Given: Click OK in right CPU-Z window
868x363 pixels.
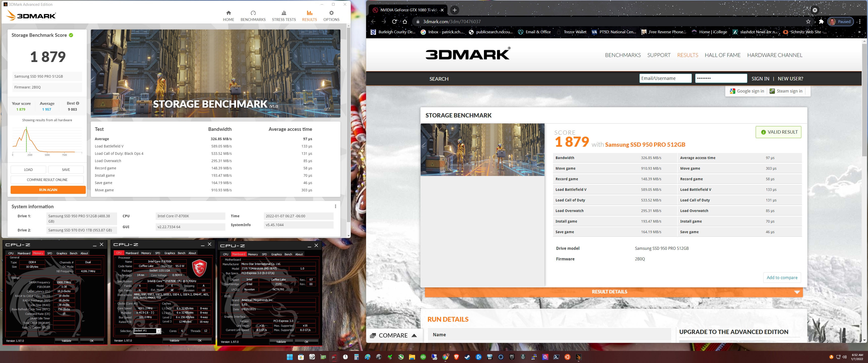Looking at the screenshot, I should (x=306, y=342).
